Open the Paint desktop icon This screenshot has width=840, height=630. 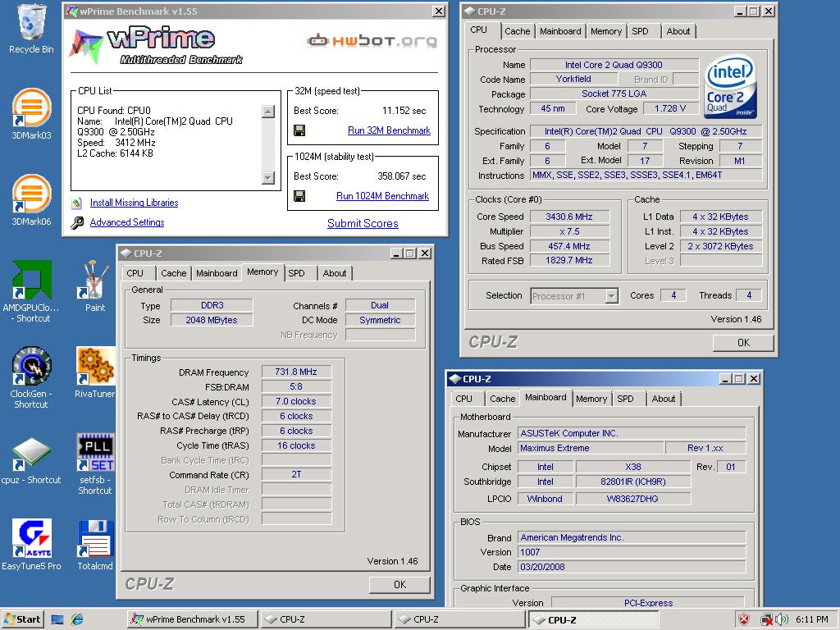pyautogui.click(x=95, y=280)
